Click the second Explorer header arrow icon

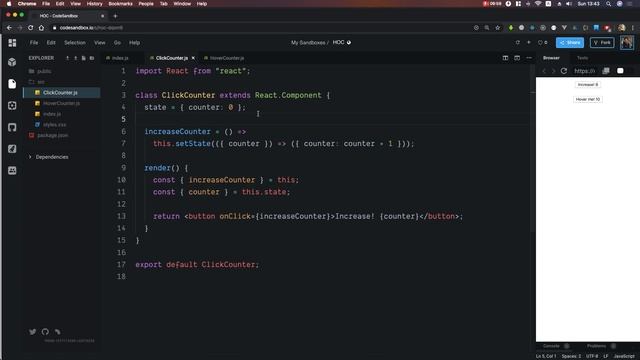point(76,58)
